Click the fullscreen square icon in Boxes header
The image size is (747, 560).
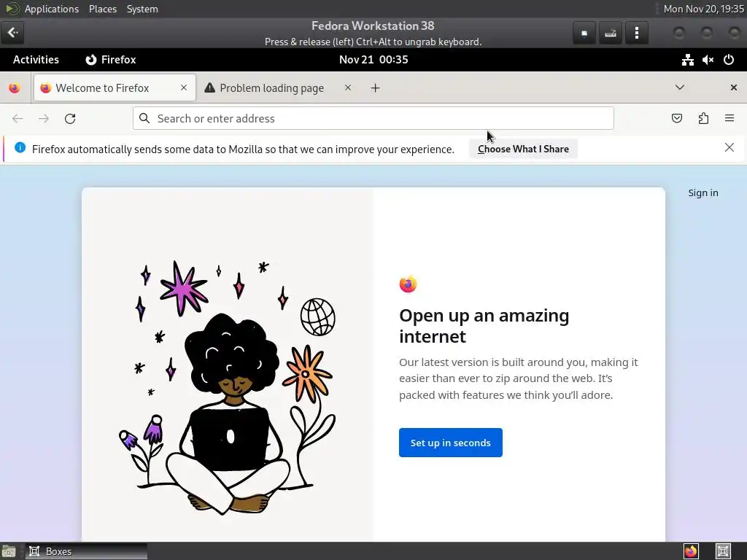click(x=584, y=33)
